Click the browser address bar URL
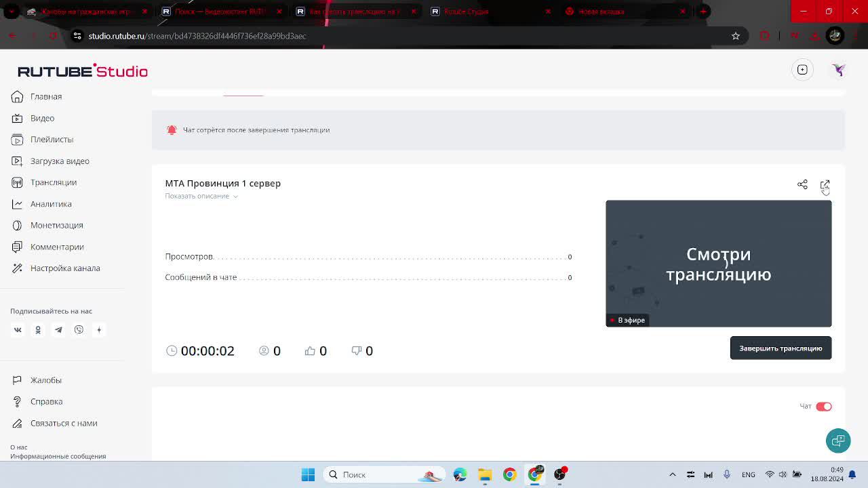 pos(197,36)
